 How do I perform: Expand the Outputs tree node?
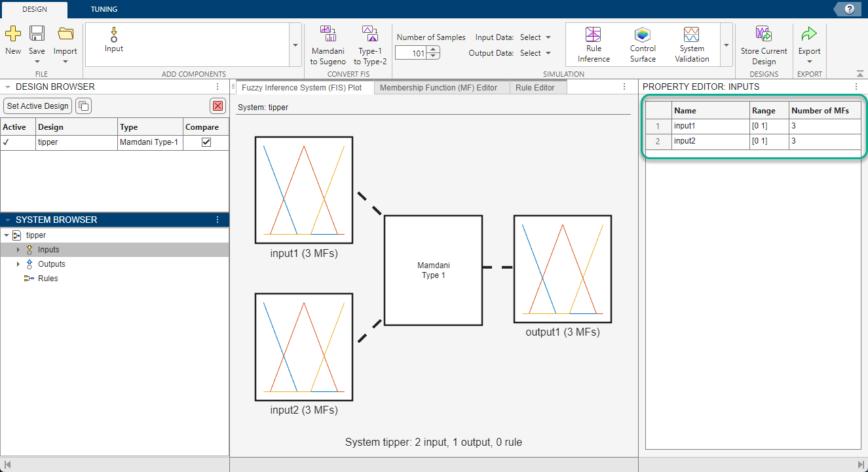pos(18,264)
